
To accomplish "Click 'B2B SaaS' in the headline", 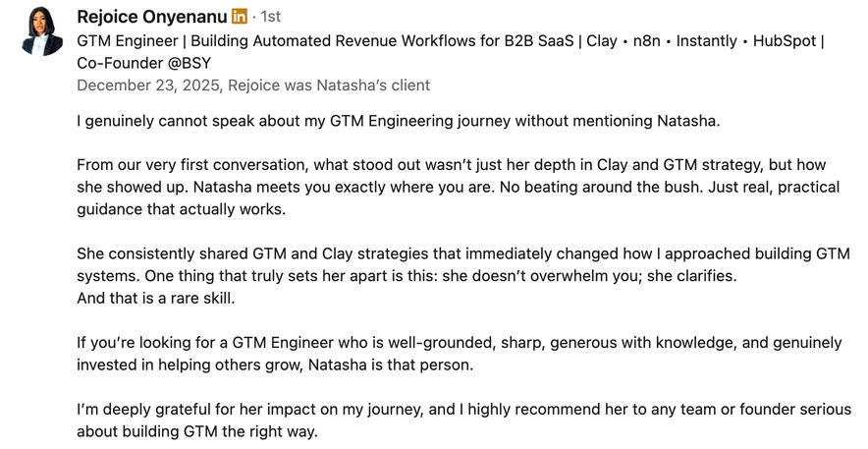I will tap(538, 41).
